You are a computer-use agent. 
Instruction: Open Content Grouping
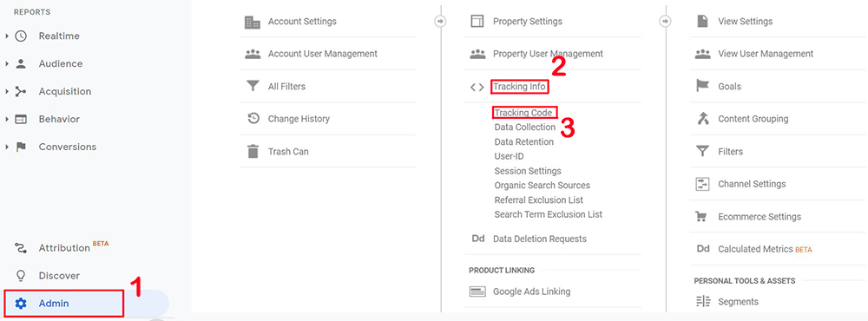[753, 119]
